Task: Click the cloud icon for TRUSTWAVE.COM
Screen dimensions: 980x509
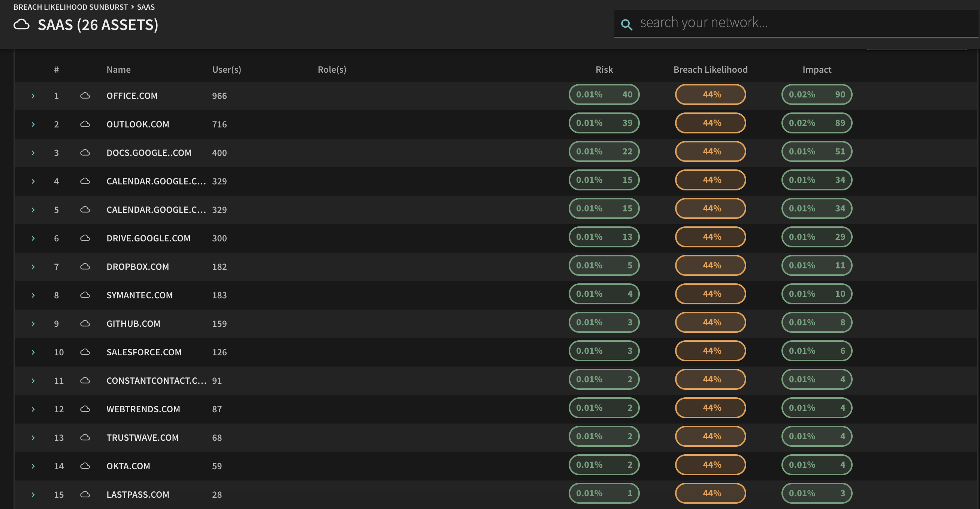Action: (85, 437)
